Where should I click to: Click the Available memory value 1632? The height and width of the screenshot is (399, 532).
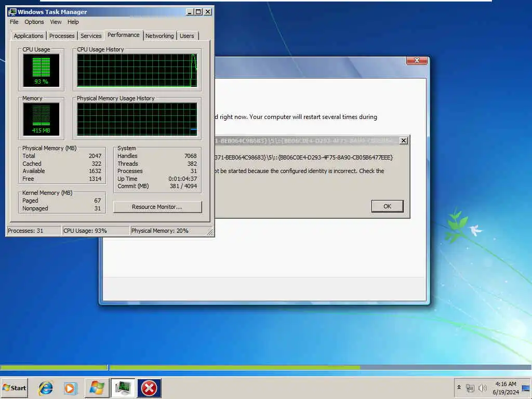[x=95, y=171]
